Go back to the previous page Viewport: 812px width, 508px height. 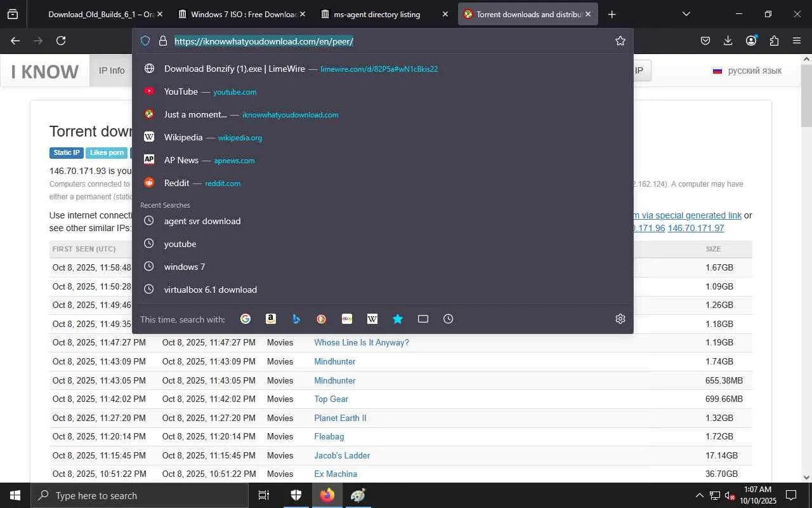coord(15,41)
